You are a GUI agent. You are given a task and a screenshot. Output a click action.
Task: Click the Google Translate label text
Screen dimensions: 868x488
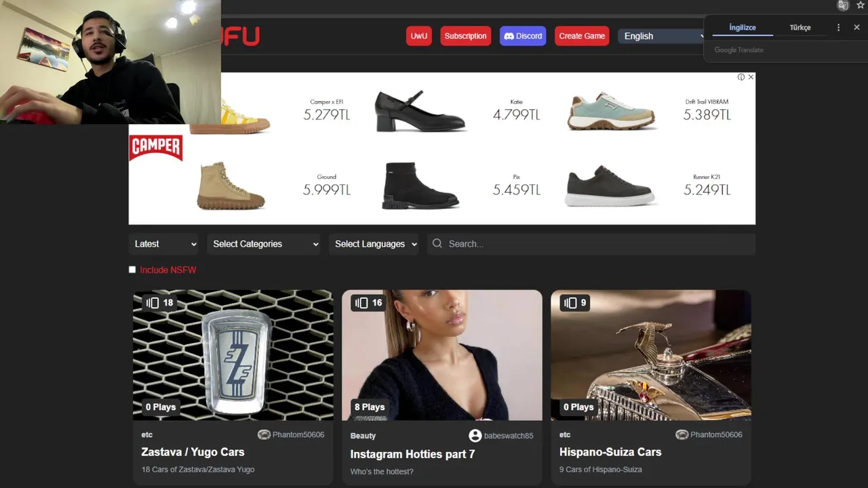[x=738, y=50]
